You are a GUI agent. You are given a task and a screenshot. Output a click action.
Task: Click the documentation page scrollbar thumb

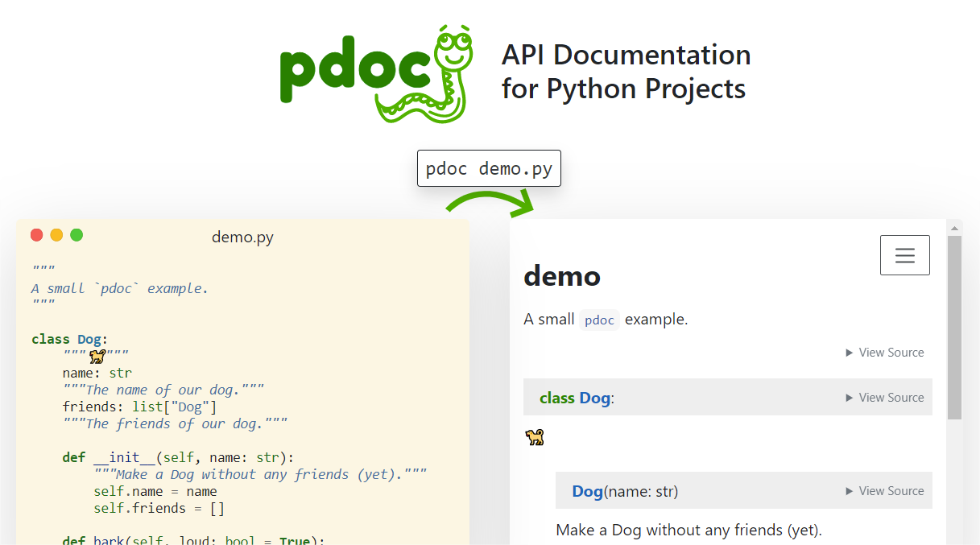954,328
